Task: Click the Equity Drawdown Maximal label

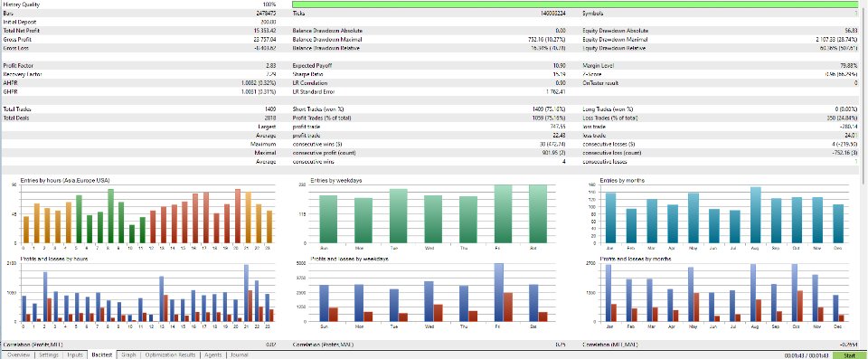Action: (615, 40)
